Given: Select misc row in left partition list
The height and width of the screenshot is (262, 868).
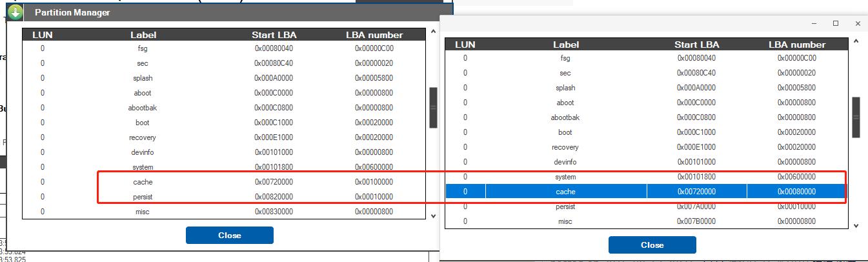Looking at the screenshot, I should coord(224,212).
